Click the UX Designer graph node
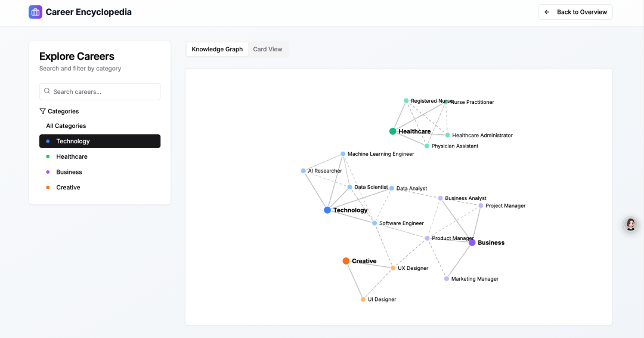Image resolution: width=644 pixels, height=338 pixels. [x=393, y=268]
